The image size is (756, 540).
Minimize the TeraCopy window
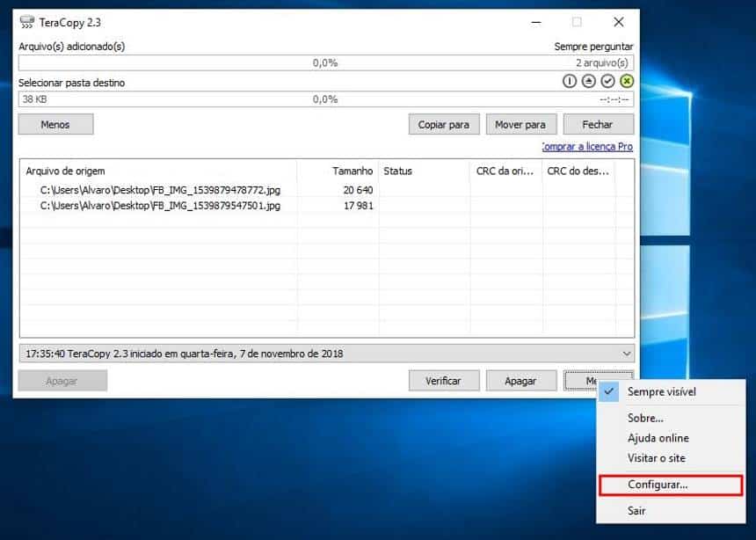pos(536,22)
